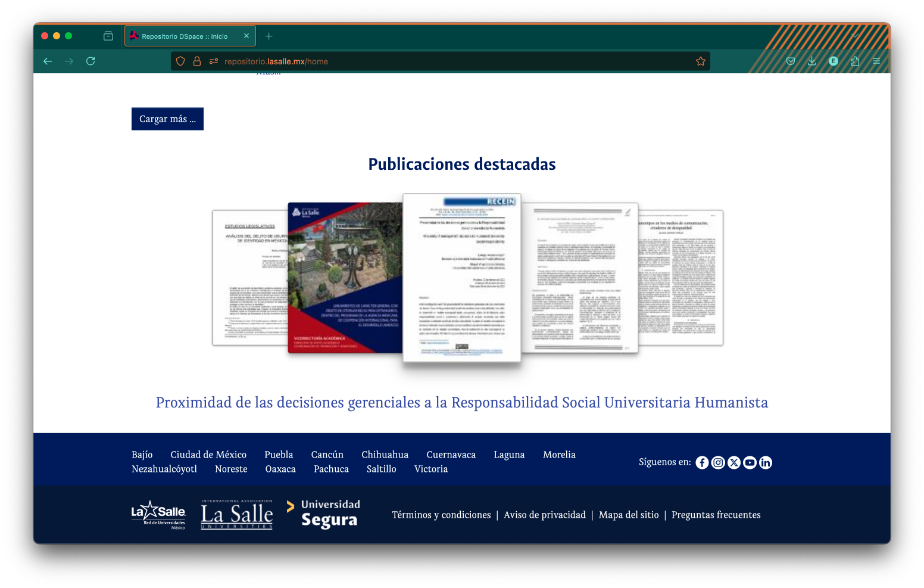The width and height of the screenshot is (924, 588).
Task: Open the browser downloads icon
Action: click(x=811, y=61)
